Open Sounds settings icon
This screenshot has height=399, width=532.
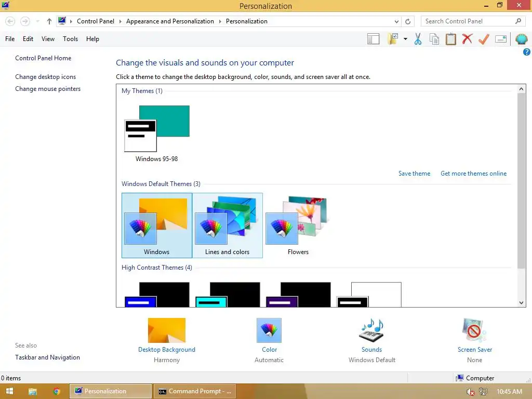(371, 330)
